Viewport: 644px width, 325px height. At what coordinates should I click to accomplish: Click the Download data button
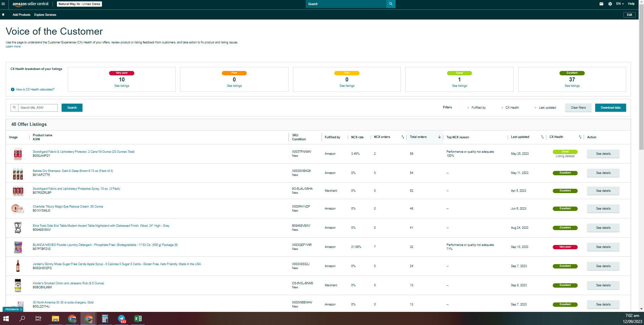tap(611, 108)
